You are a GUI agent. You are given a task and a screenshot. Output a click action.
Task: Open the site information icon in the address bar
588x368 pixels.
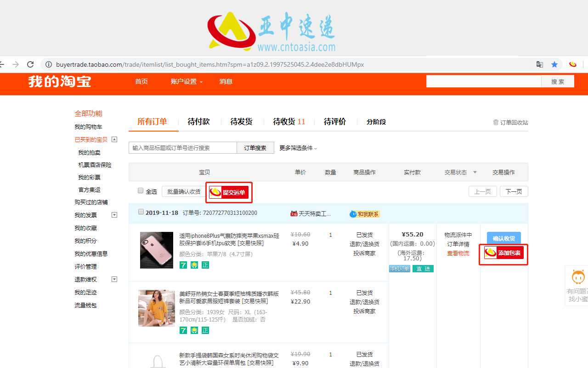pos(49,64)
